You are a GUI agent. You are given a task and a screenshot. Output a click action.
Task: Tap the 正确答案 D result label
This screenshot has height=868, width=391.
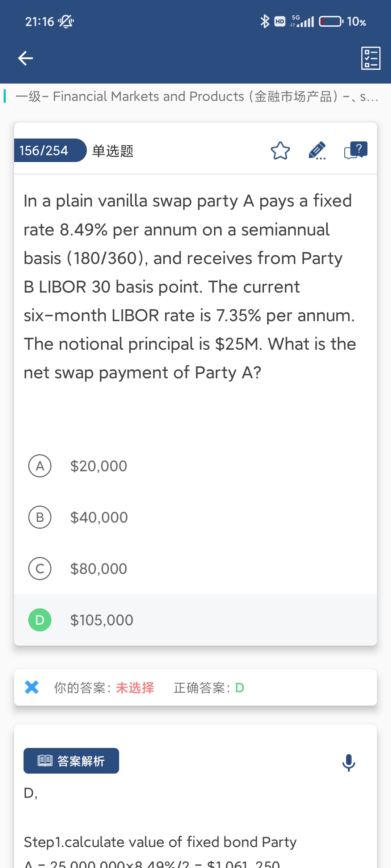(209, 688)
